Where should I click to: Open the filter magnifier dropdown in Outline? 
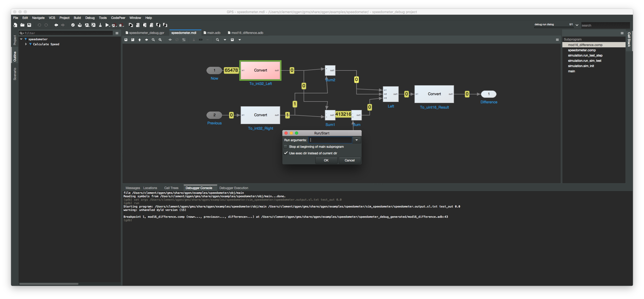(x=22, y=33)
